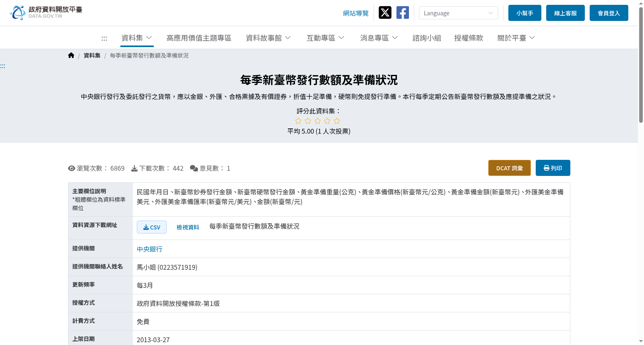644x345 pixels.
Task: Print the page with 列印 button
Action: (553, 168)
